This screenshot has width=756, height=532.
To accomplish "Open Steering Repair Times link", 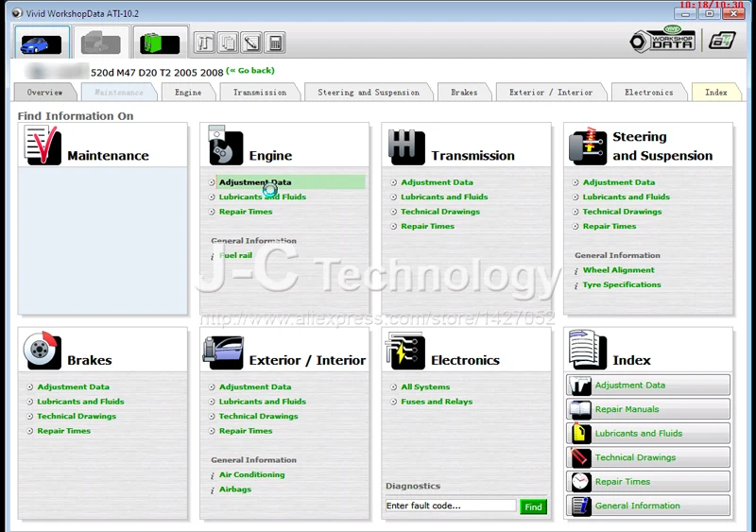I will click(609, 226).
